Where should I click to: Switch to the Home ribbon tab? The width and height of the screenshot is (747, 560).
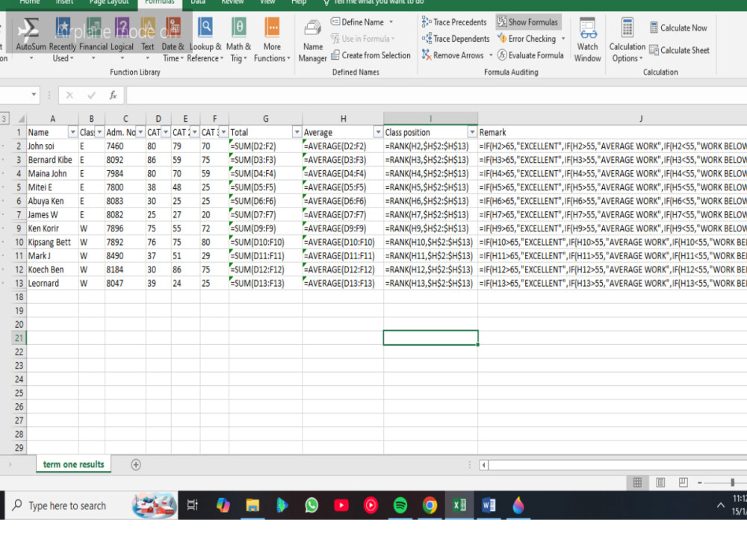30,2
